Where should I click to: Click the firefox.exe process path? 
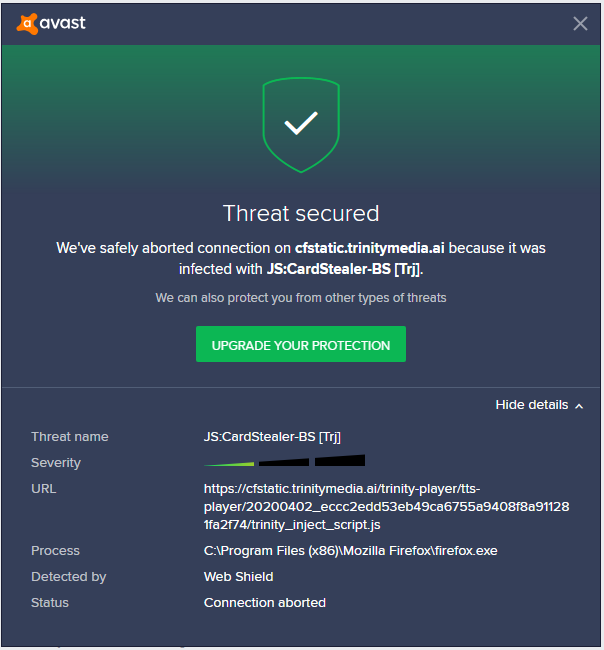coord(350,551)
